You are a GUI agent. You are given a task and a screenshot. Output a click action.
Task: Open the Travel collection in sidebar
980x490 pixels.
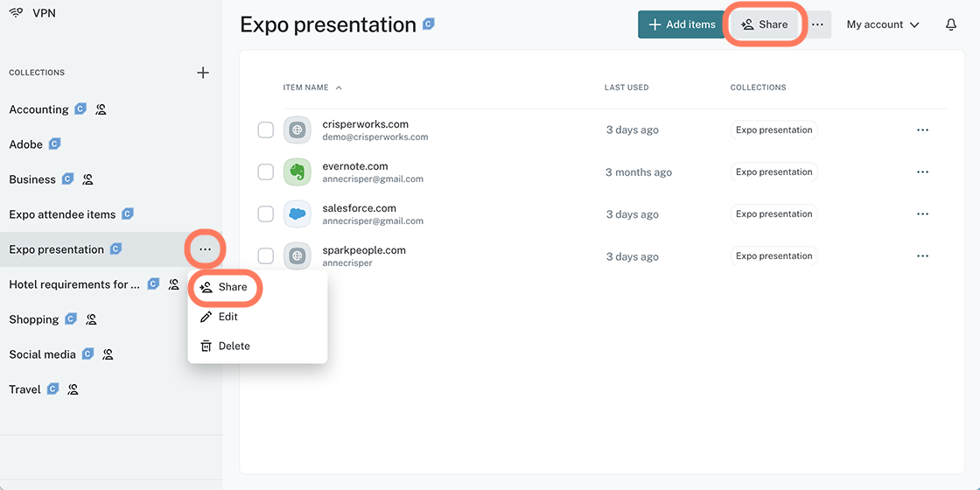tap(24, 389)
